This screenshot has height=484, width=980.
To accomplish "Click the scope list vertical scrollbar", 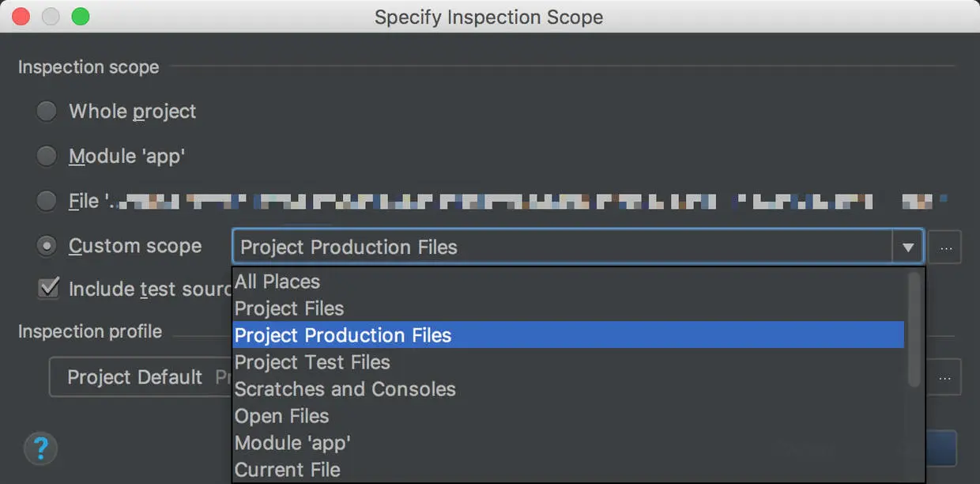I will 914,330.
